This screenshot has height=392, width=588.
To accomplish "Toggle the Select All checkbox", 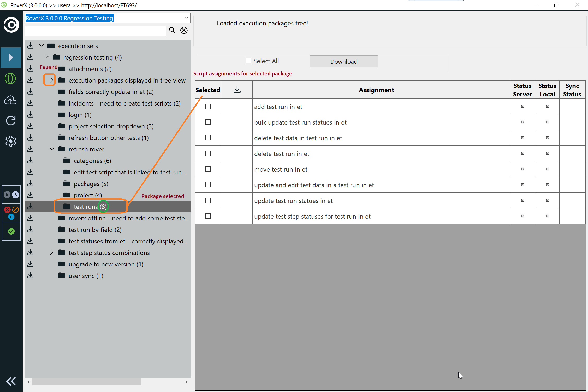I will click(248, 61).
